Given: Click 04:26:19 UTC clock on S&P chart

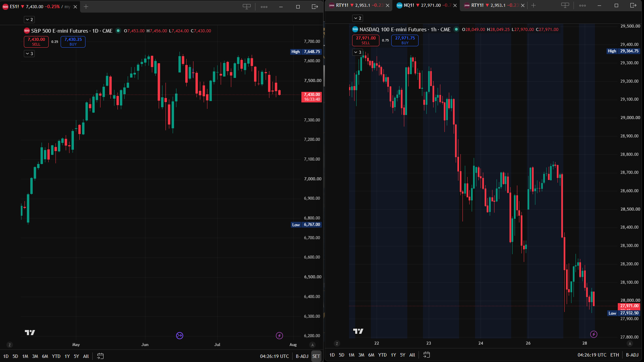Looking at the screenshot, I should [x=274, y=356].
